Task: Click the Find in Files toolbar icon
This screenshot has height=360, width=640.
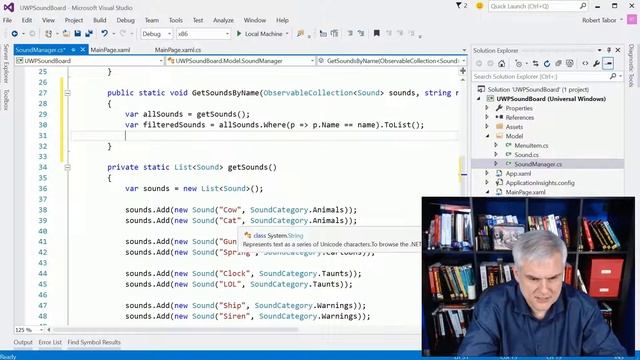Action: 300,33
